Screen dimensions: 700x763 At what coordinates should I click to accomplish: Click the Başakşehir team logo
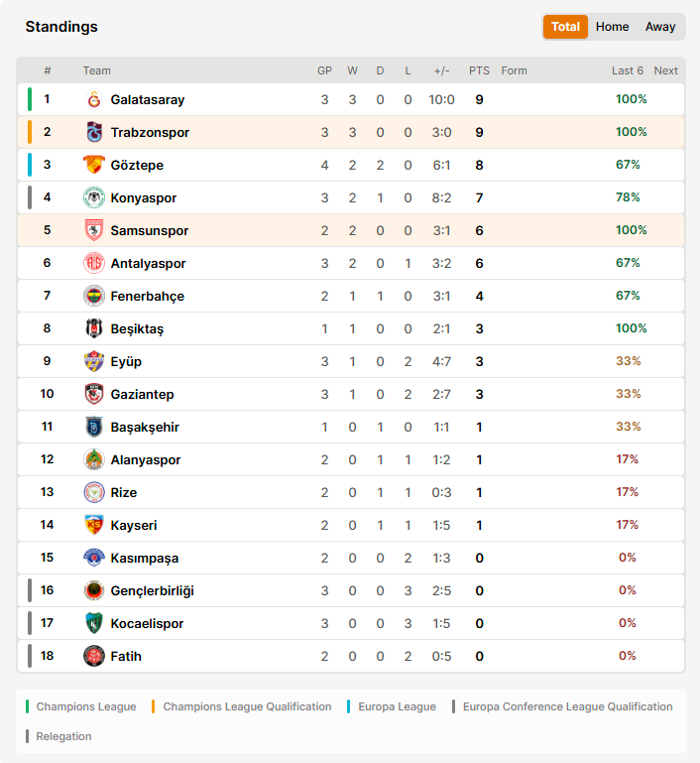pyautogui.click(x=94, y=427)
